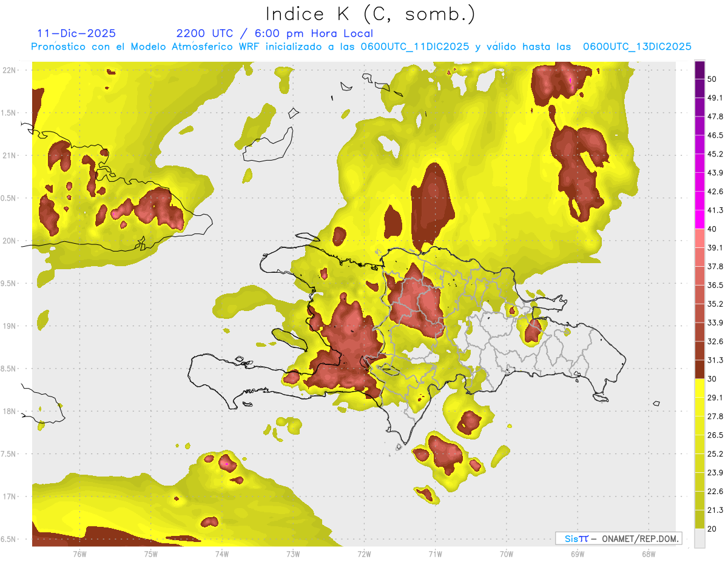The height and width of the screenshot is (562, 728).
Task: Click the yellow swatch between 29.1 and 30
Action: [x=699, y=388]
